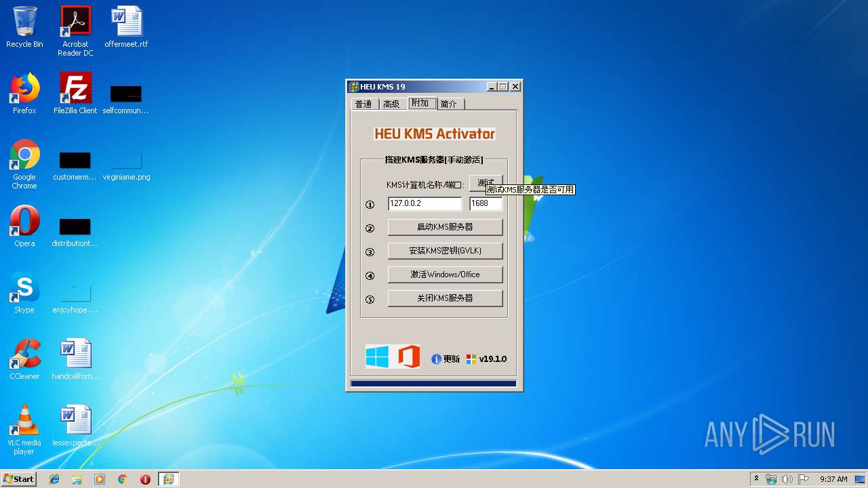
Task: Open Acrobat Reader DC desktop shortcut
Action: [75, 31]
